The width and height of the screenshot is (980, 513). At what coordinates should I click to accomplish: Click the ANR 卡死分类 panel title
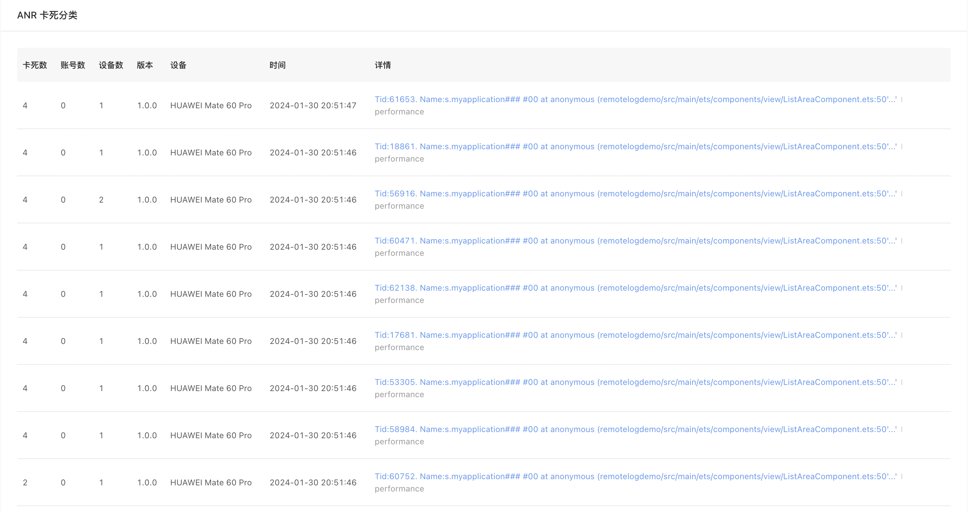pyautogui.click(x=47, y=15)
